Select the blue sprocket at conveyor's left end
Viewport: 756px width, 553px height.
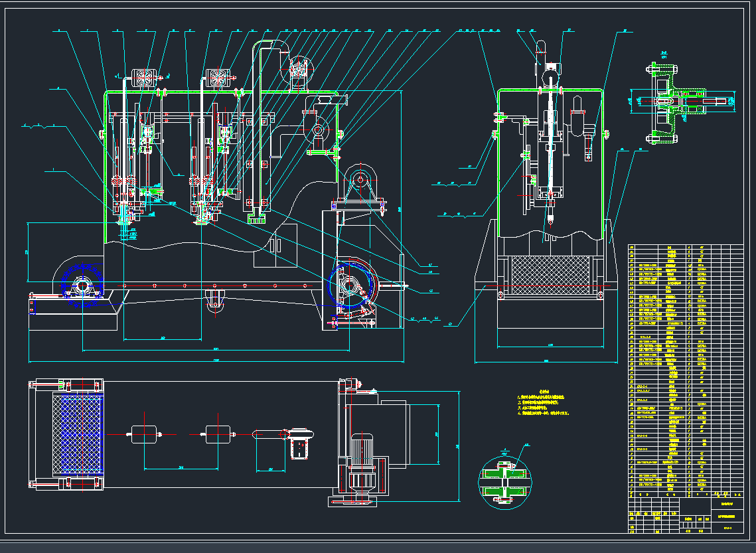[x=82, y=286]
